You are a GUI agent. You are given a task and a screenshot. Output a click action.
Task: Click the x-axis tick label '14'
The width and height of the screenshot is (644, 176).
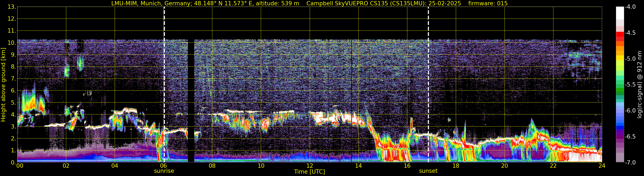click(358, 166)
